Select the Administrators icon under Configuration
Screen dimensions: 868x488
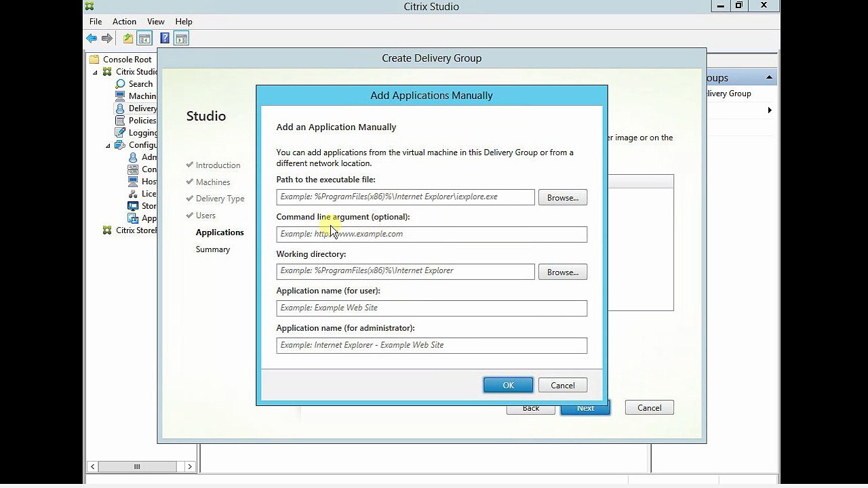(x=133, y=157)
